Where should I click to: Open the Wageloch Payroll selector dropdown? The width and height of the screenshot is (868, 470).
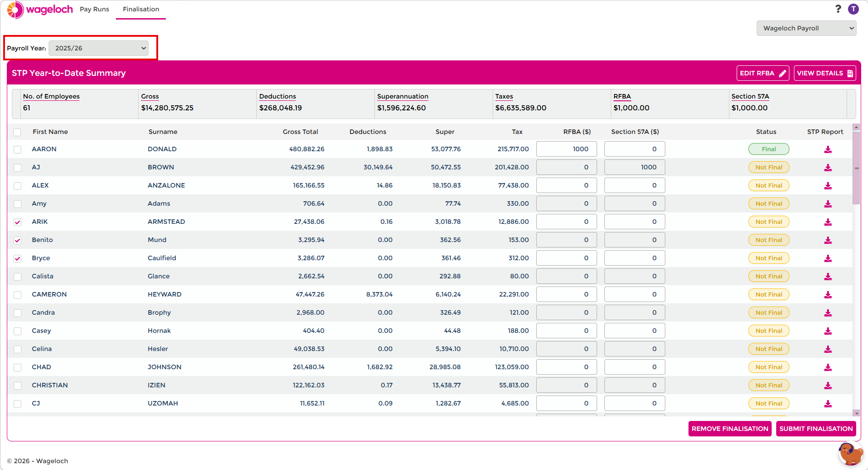pyautogui.click(x=806, y=28)
